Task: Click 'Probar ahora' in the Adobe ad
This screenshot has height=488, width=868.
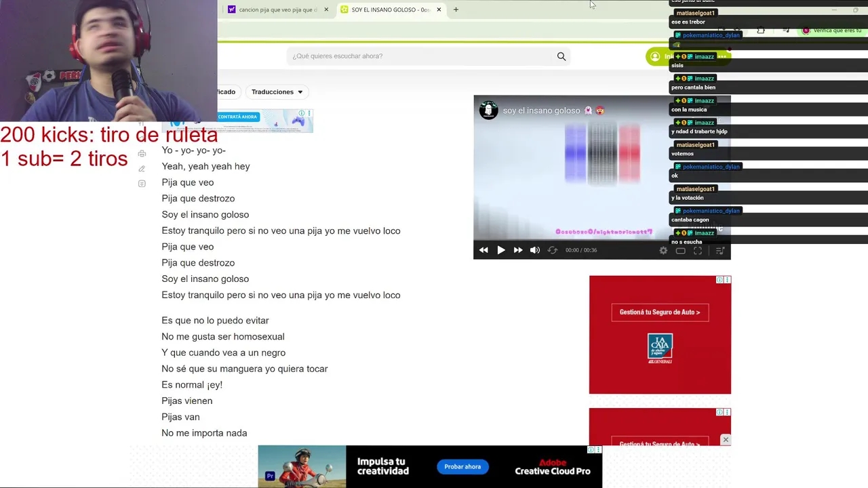Action: [462, 466]
